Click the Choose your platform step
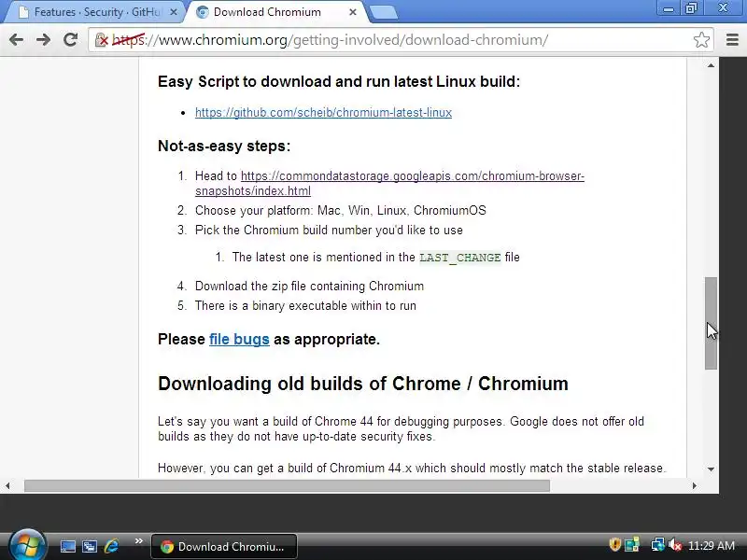Viewport: 747px width, 560px height. [x=340, y=211]
